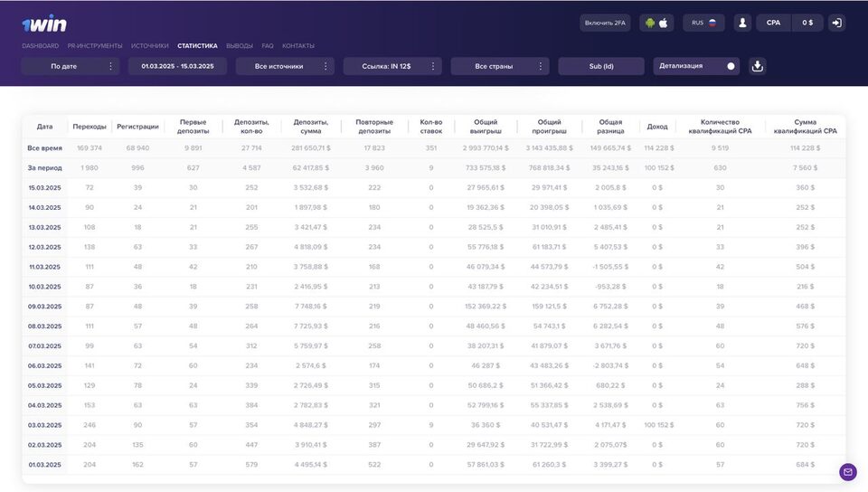Expand the Все страны dropdown

[499, 66]
